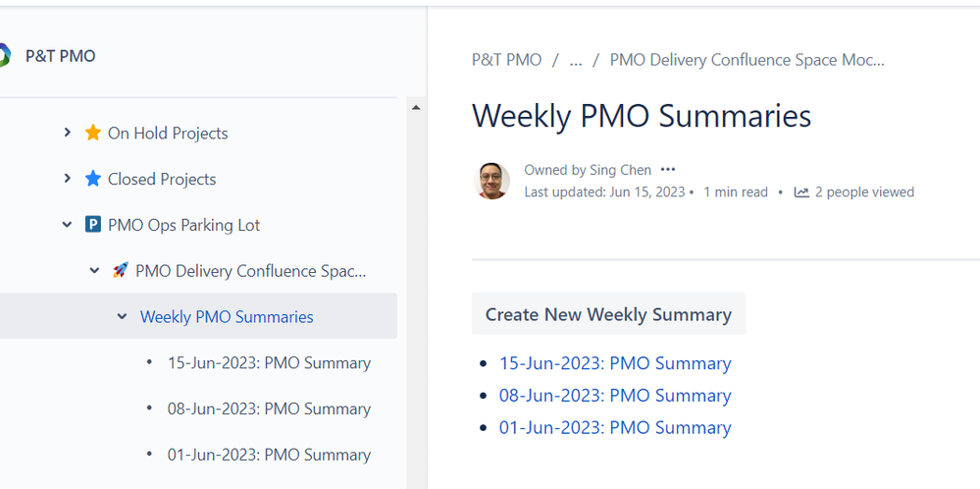980x489 pixels.
Task: Open the 15-Jun-2023: PMO Summary page link
Action: coord(615,363)
